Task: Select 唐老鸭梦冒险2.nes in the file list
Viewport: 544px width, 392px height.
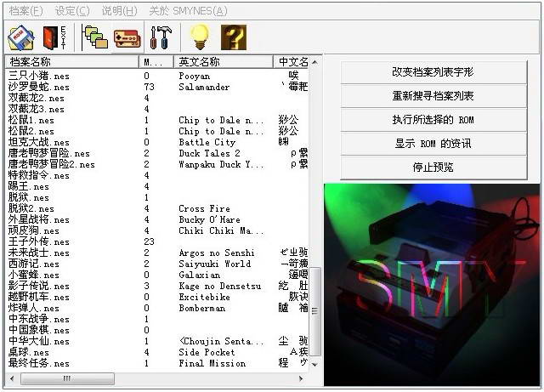Action: (x=52, y=164)
